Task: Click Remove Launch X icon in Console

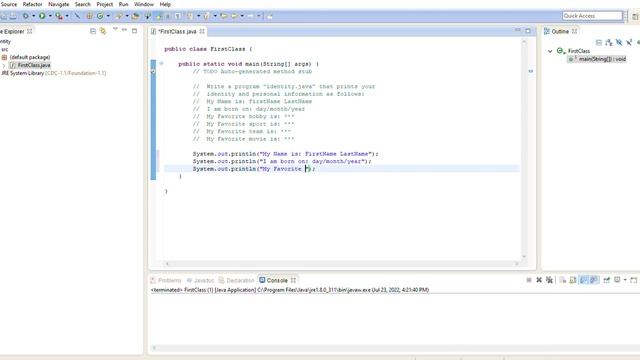Action: click(539, 280)
